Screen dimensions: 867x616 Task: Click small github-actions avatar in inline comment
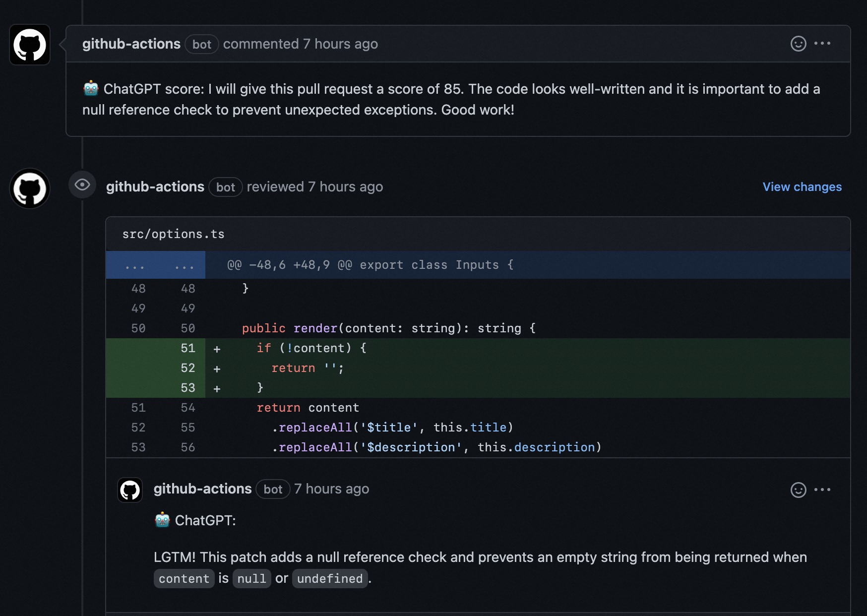pos(130,490)
